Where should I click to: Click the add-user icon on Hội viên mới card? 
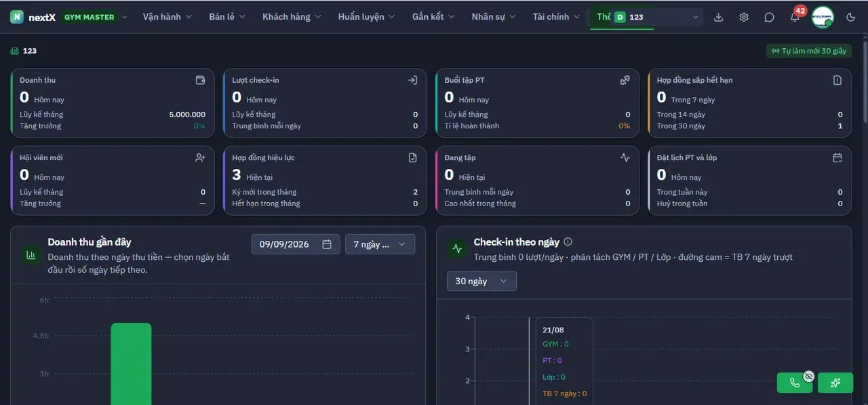[x=200, y=157]
